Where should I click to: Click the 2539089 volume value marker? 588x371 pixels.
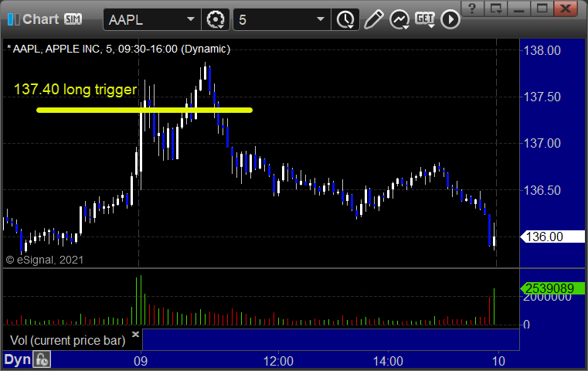click(552, 288)
